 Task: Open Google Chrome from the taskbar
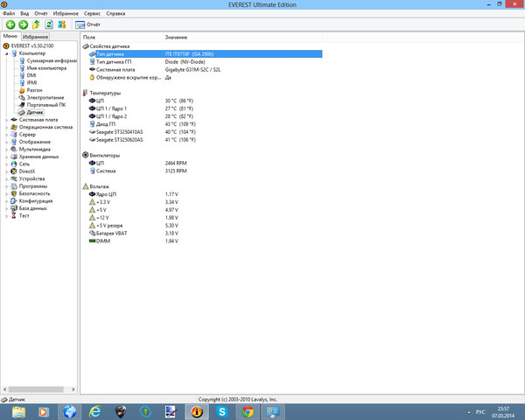pos(248,411)
